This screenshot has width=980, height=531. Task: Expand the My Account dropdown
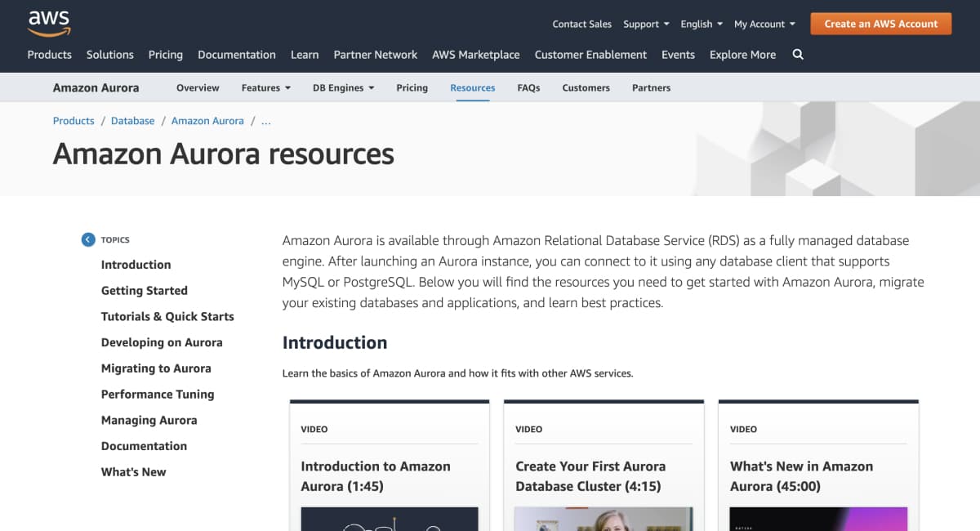click(x=764, y=24)
